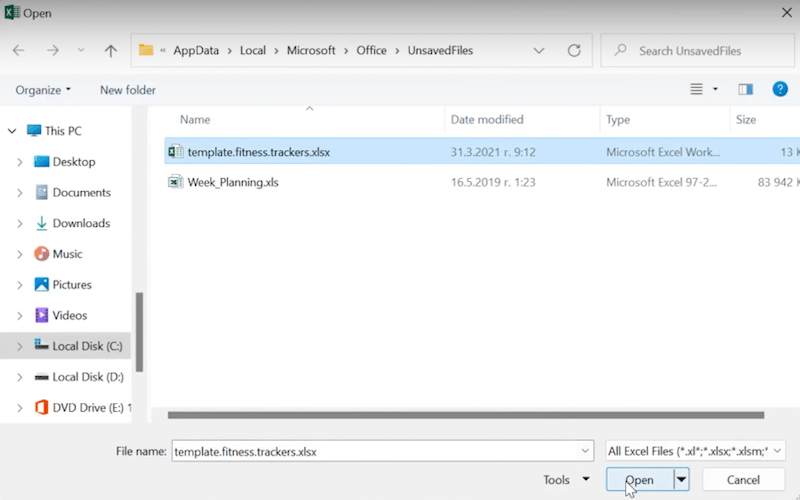
Task: Select This PC in the navigation pane
Action: click(54, 131)
